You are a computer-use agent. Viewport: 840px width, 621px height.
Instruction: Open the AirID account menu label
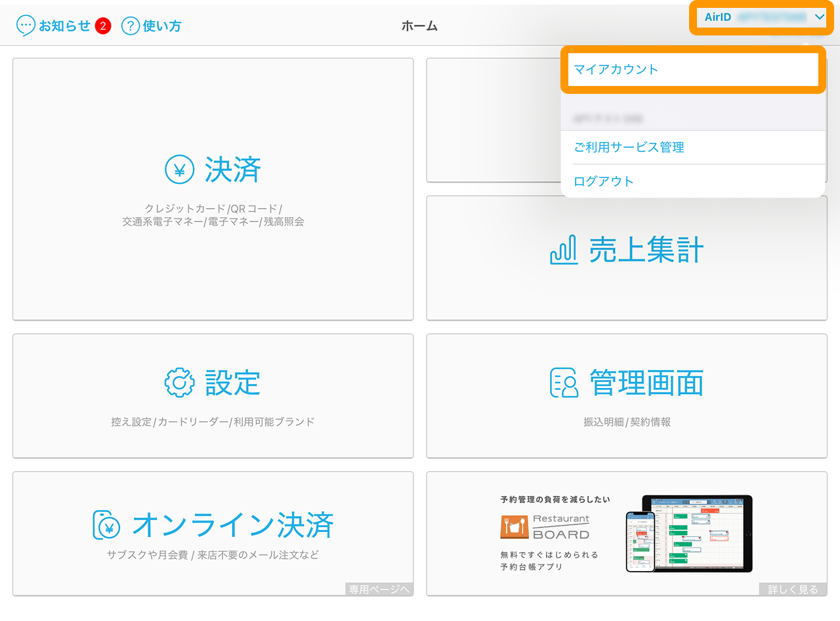pos(717,18)
